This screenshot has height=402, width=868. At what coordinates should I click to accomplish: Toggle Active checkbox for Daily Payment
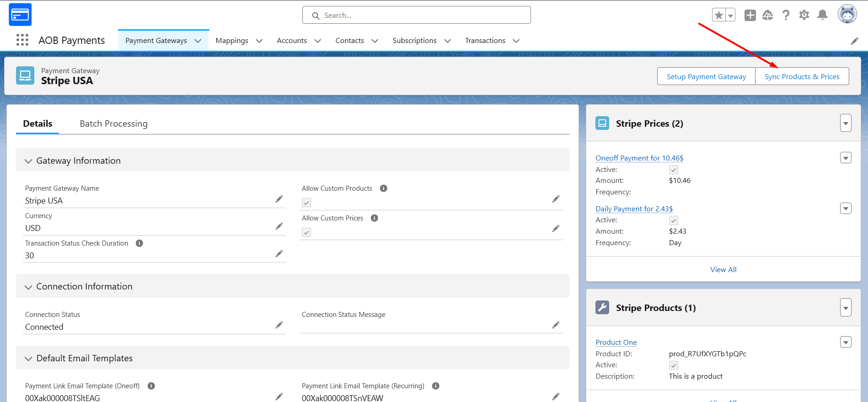click(674, 220)
